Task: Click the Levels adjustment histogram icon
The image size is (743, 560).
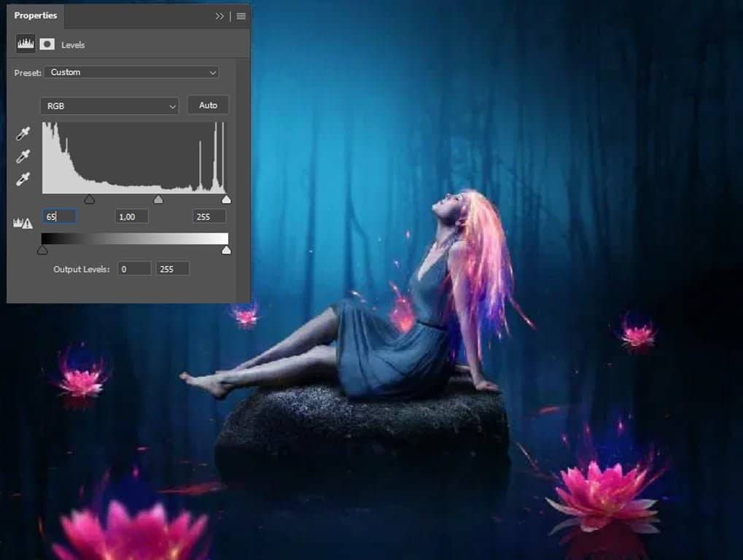Action: coord(26,44)
